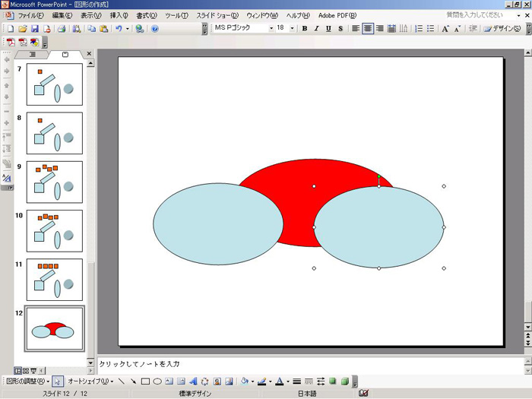Screen dimensions: 532x399
Task: Toggle bulleted list
Action: click(x=431, y=29)
